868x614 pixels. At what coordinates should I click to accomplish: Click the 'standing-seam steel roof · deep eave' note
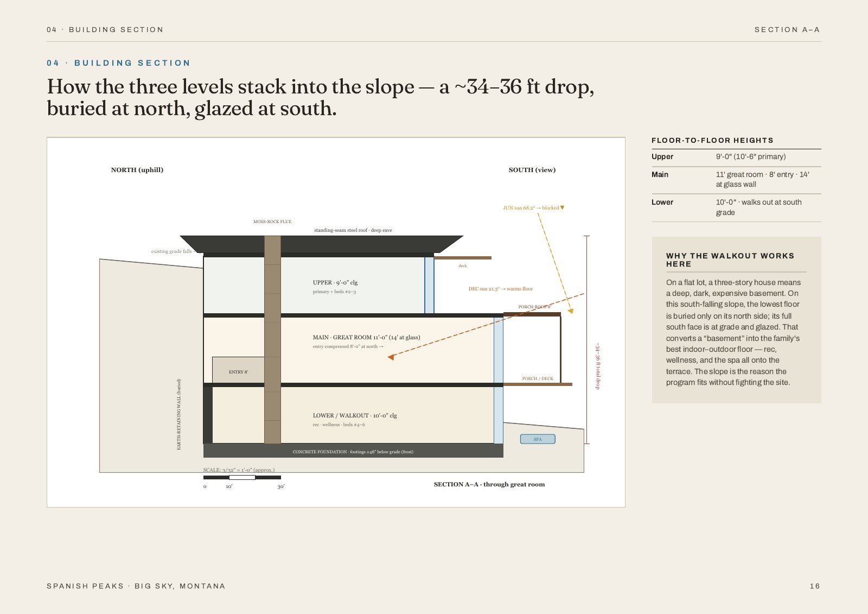[353, 230]
